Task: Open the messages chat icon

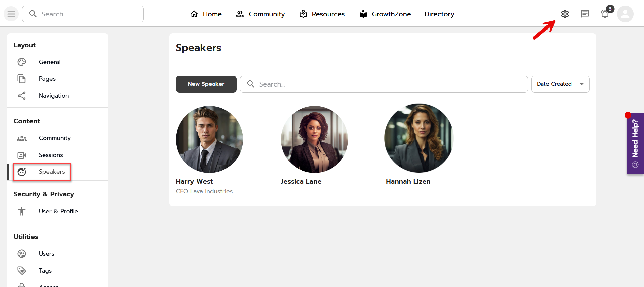Action: click(585, 14)
